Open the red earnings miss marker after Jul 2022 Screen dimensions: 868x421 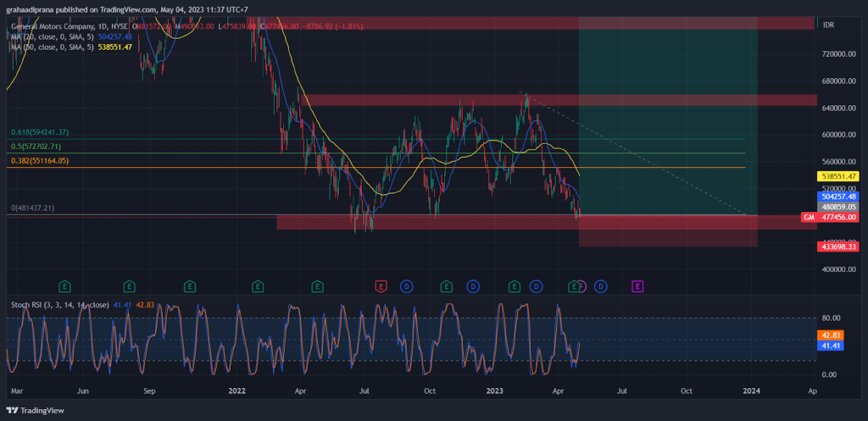(381, 286)
